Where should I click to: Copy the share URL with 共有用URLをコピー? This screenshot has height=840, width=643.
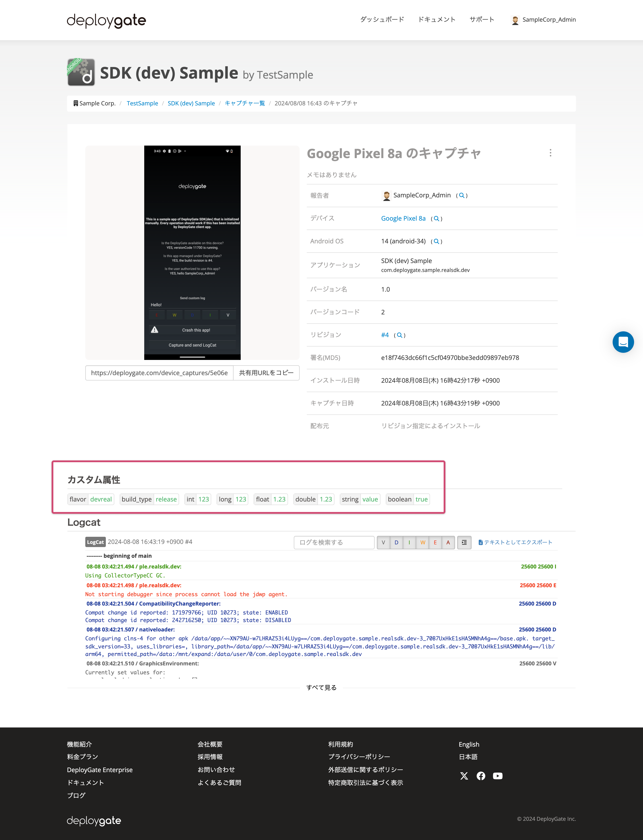pyautogui.click(x=266, y=373)
